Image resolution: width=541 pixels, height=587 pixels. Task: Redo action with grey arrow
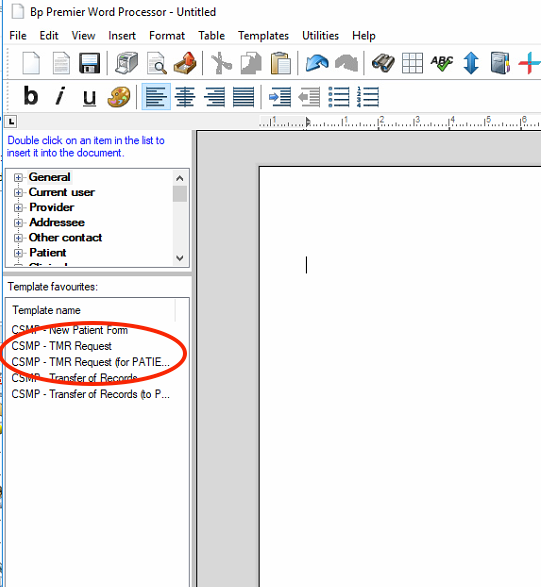coord(346,63)
